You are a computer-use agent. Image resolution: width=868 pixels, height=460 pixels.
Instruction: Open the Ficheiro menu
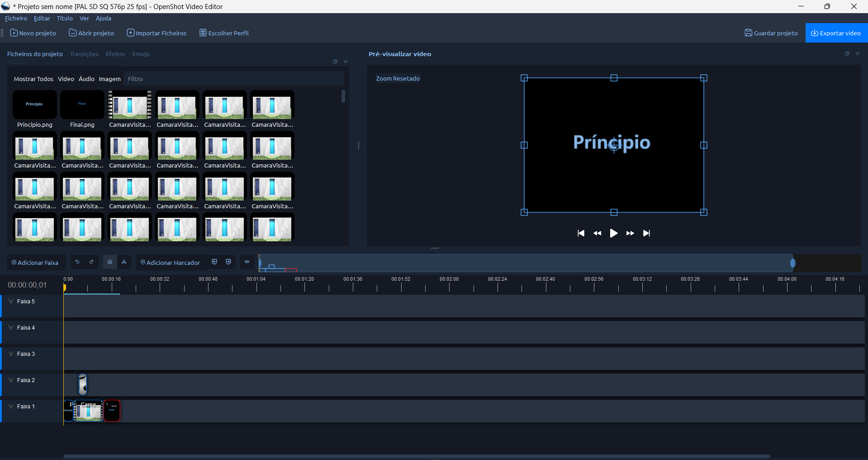pyautogui.click(x=16, y=19)
